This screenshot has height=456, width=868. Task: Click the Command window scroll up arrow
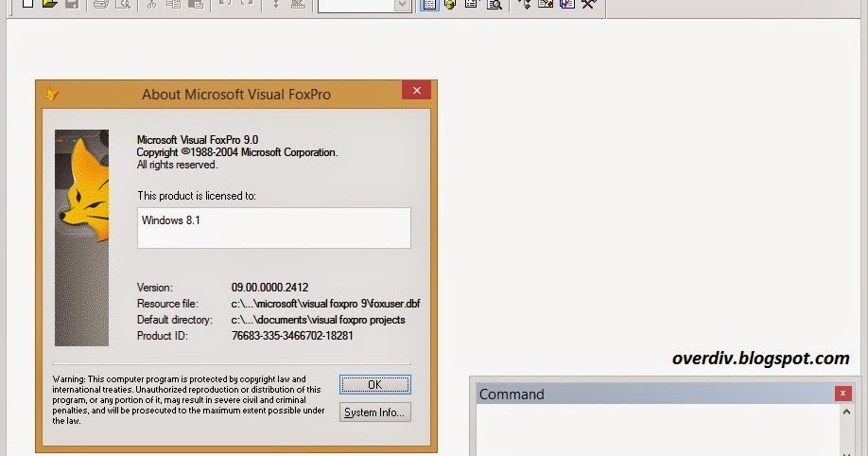[846, 412]
